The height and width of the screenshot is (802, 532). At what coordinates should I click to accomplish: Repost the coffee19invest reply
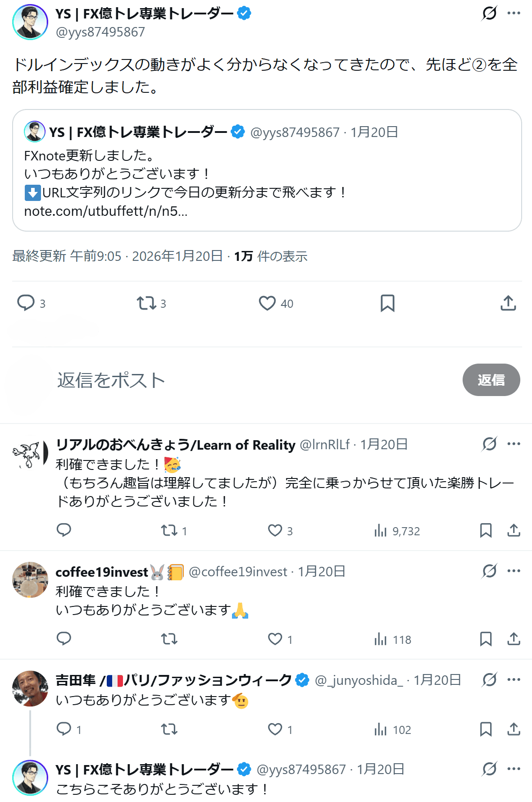click(169, 639)
